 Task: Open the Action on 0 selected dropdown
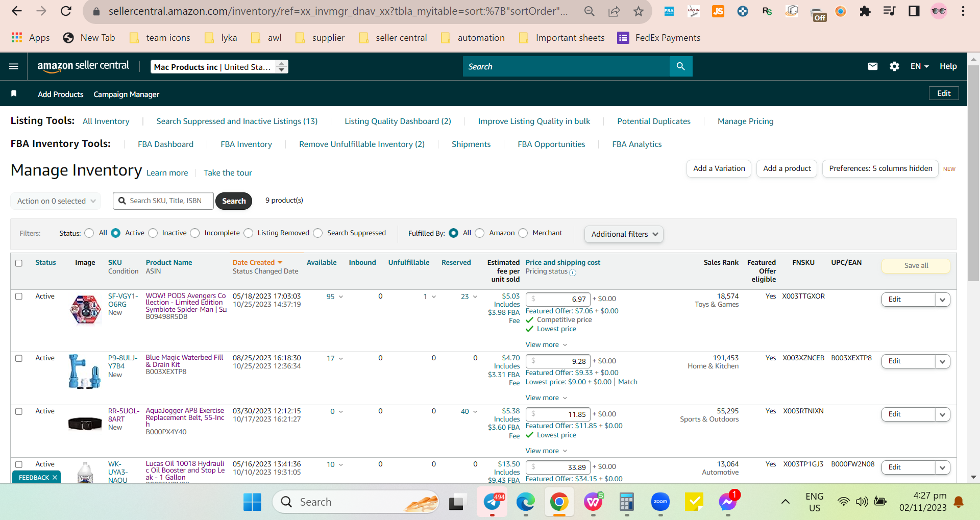point(56,201)
